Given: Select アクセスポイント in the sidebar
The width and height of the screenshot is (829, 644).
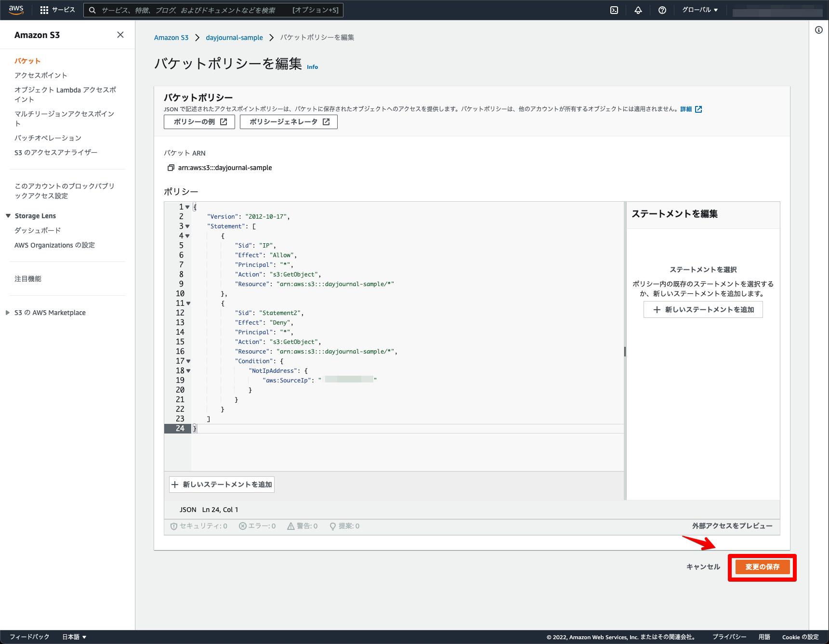Looking at the screenshot, I should pyautogui.click(x=41, y=75).
